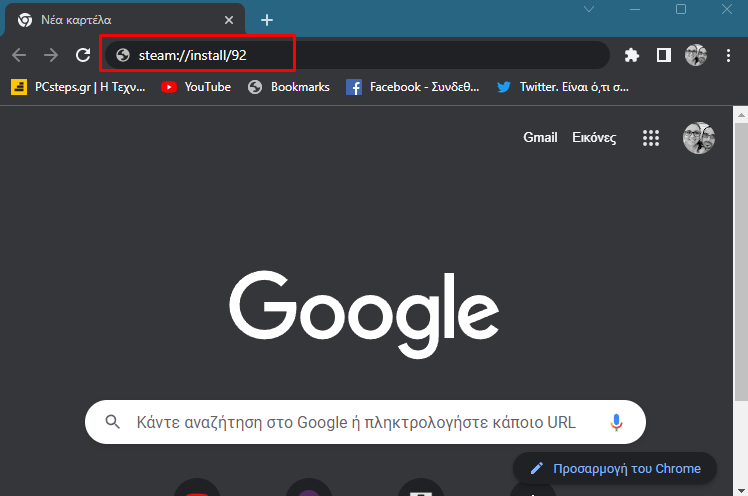Toggle the side panel icon
748x496 pixels.
664,55
